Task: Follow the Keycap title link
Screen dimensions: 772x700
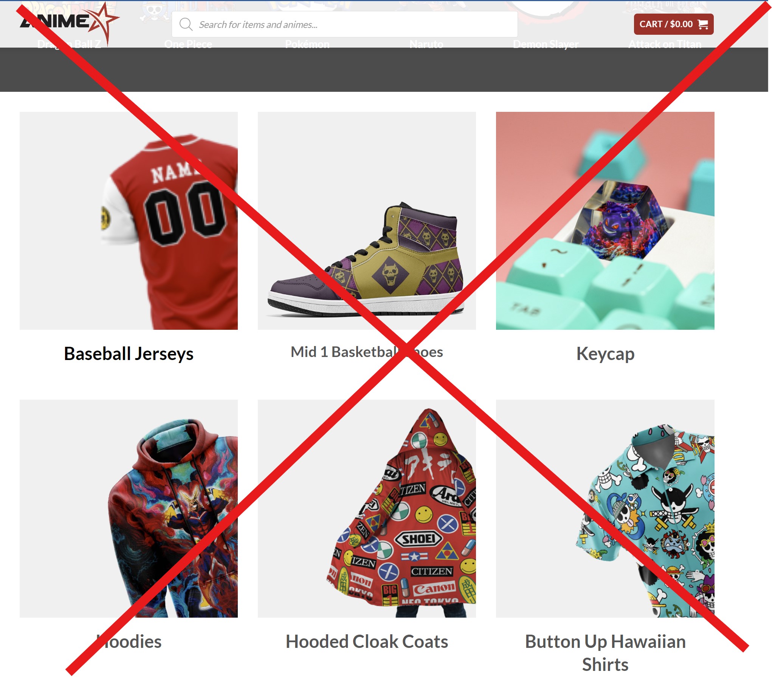Action: click(x=605, y=354)
